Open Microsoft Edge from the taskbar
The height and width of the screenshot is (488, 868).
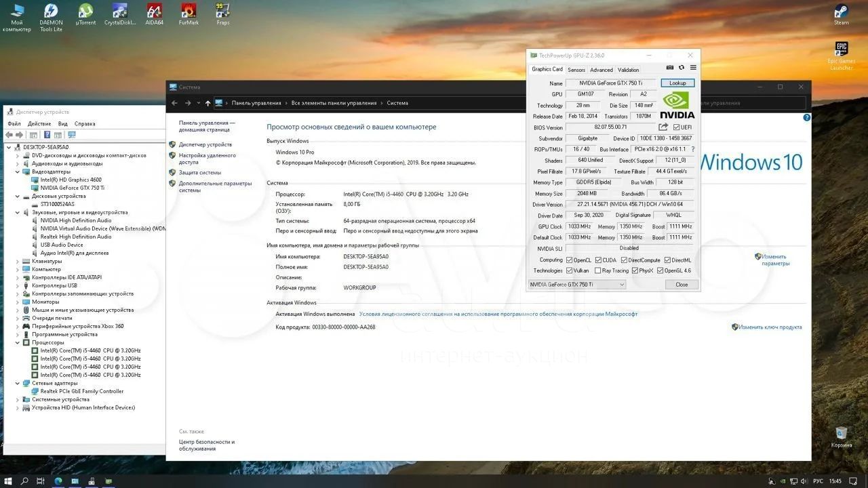58,481
